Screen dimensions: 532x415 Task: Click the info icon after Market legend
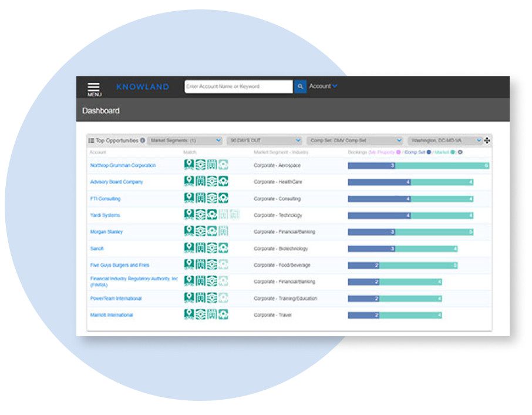tap(460, 152)
